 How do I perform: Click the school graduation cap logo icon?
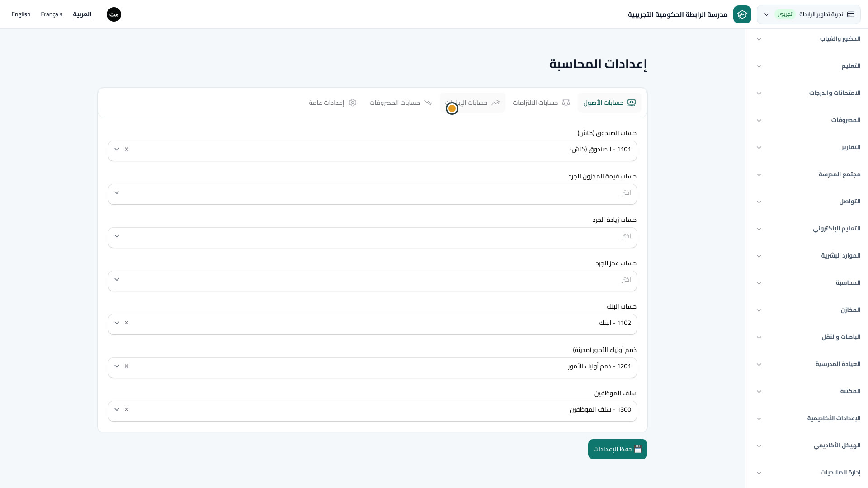742,14
